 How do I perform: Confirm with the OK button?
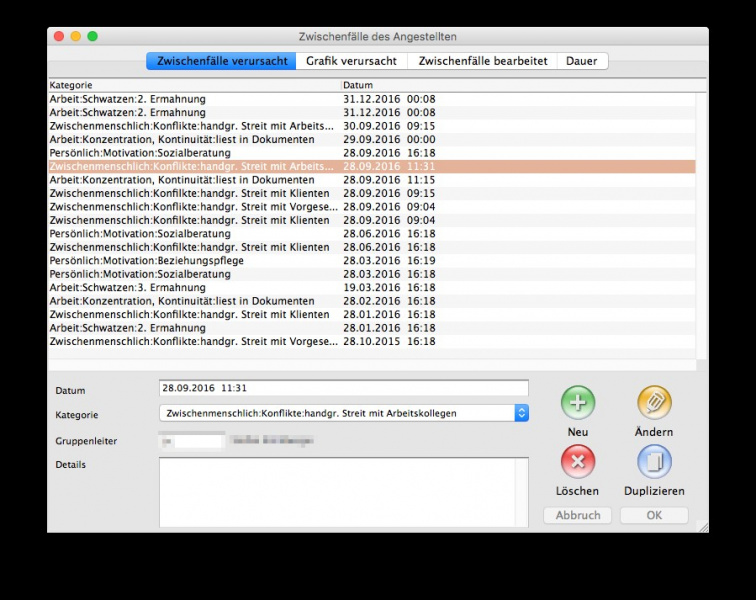pyautogui.click(x=654, y=516)
